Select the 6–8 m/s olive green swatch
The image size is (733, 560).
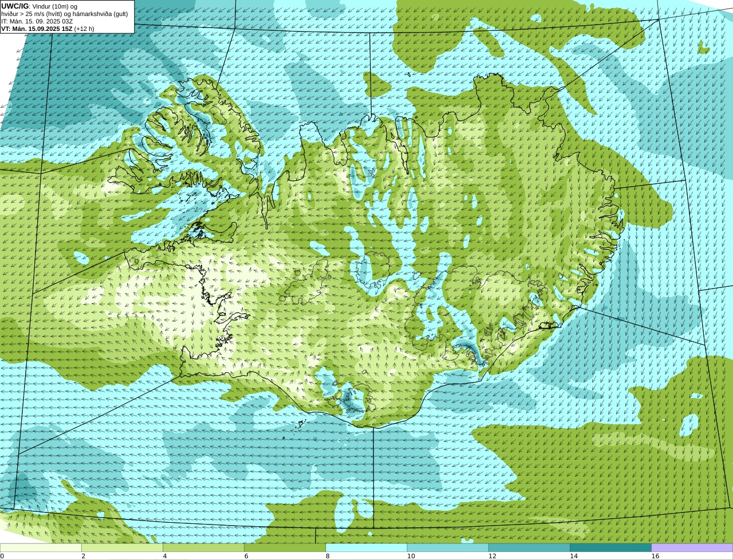point(285,547)
